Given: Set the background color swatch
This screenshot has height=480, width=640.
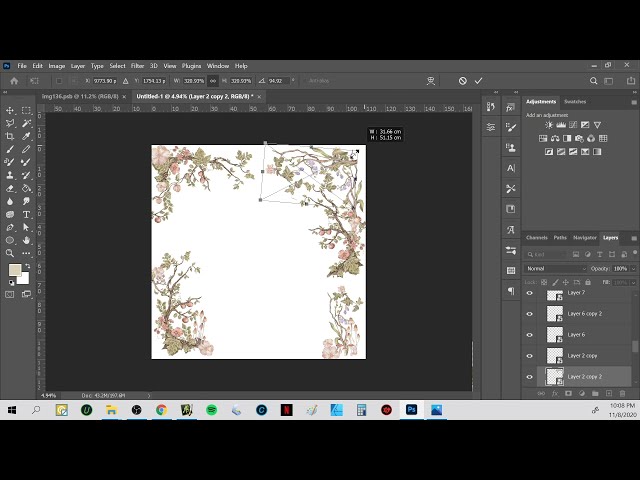Looking at the screenshot, I should click(24, 280).
